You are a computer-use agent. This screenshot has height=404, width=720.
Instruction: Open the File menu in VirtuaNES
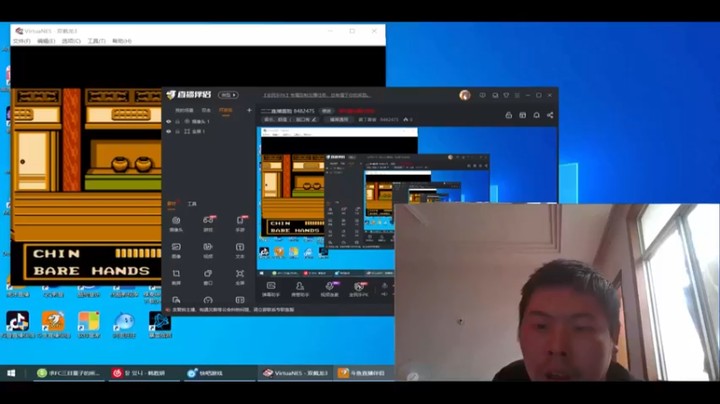tap(22, 41)
